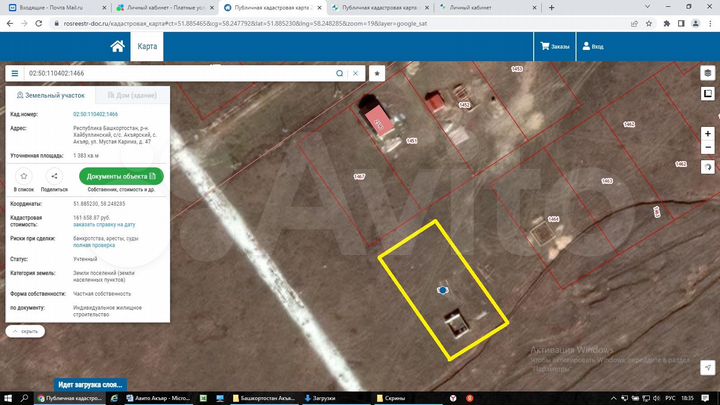Viewport: 720px width, 405px height.
Task: Open Заказы cart in header
Action: tap(555, 46)
